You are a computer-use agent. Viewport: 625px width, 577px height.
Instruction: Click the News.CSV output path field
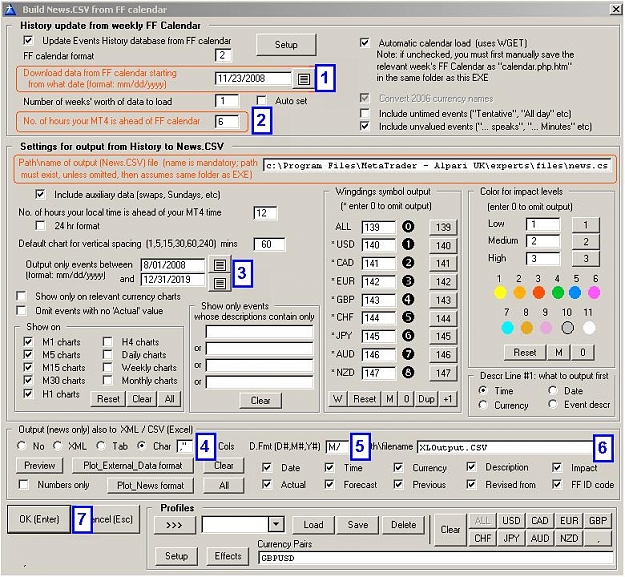click(x=437, y=165)
